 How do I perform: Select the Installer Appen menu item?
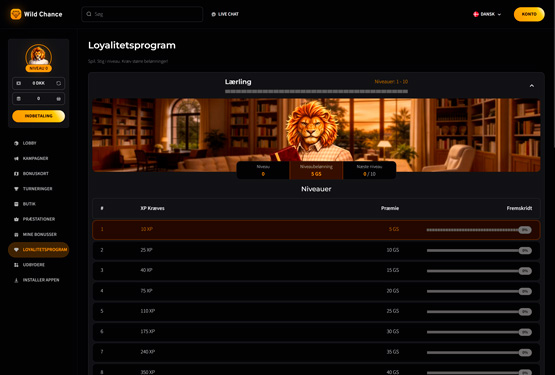[39, 280]
